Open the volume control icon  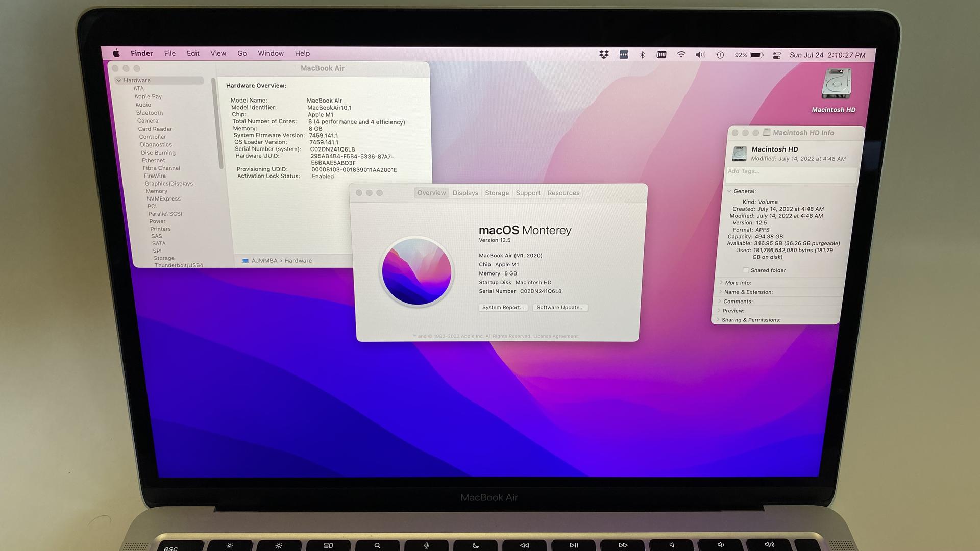tap(700, 55)
